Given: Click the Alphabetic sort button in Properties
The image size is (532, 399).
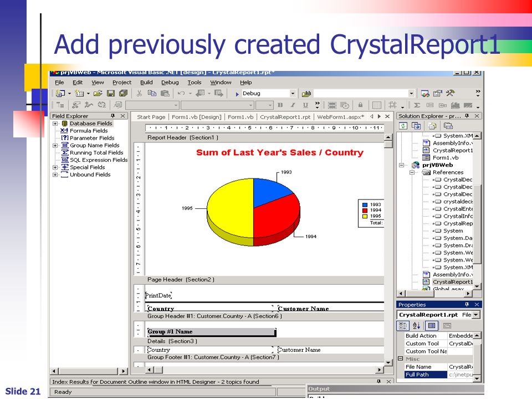Looking at the screenshot, I should pyautogui.click(x=417, y=326).
